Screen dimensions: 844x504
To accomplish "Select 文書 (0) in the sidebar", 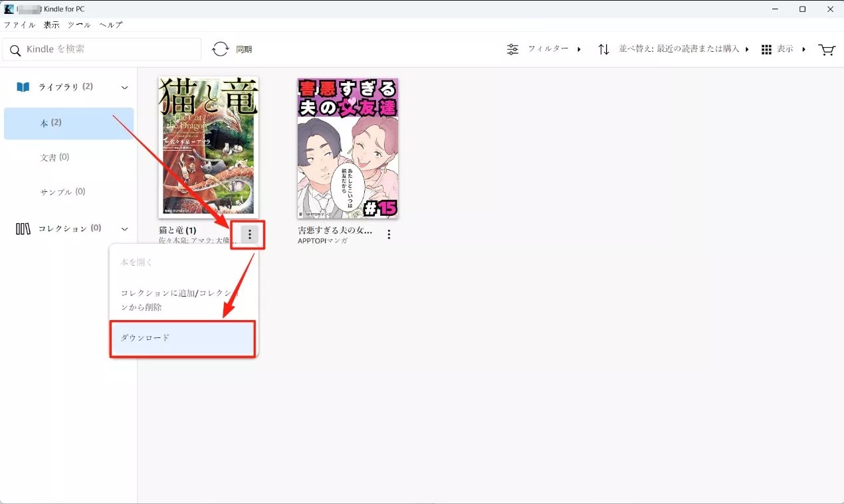I will point(55,157).
